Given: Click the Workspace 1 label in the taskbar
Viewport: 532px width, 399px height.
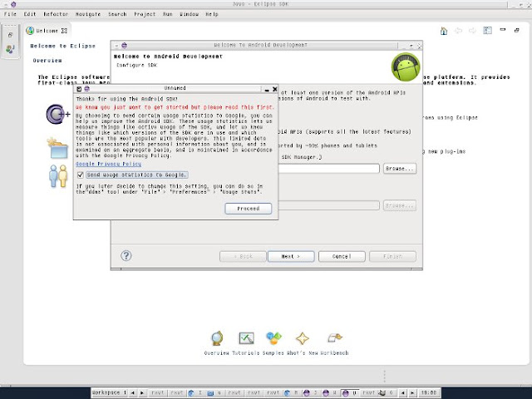Looking at the screenshot, I should [109, 392].
